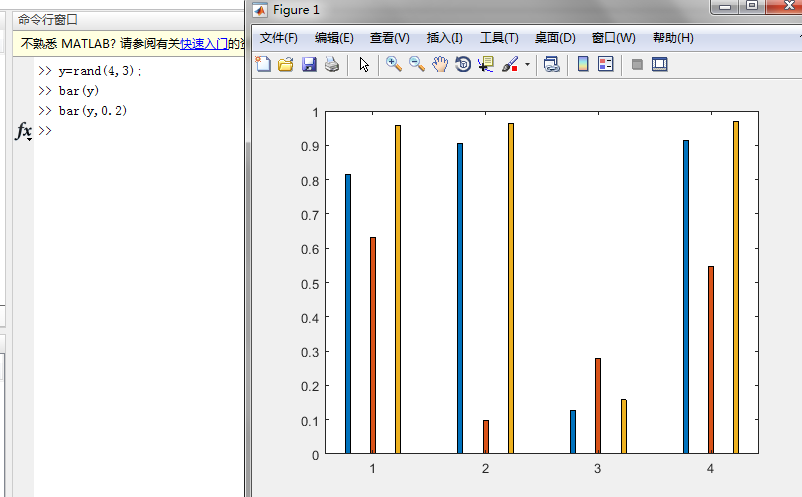Screen dimensions: 802x497
Task: Open file with folder icon in Figure 1
Action: (x=285, y=64)
